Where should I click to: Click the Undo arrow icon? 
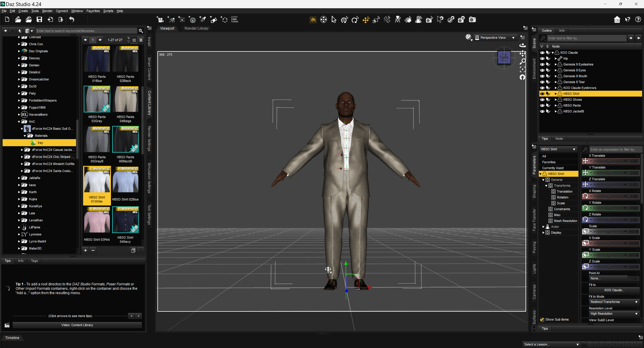point(71,19)
